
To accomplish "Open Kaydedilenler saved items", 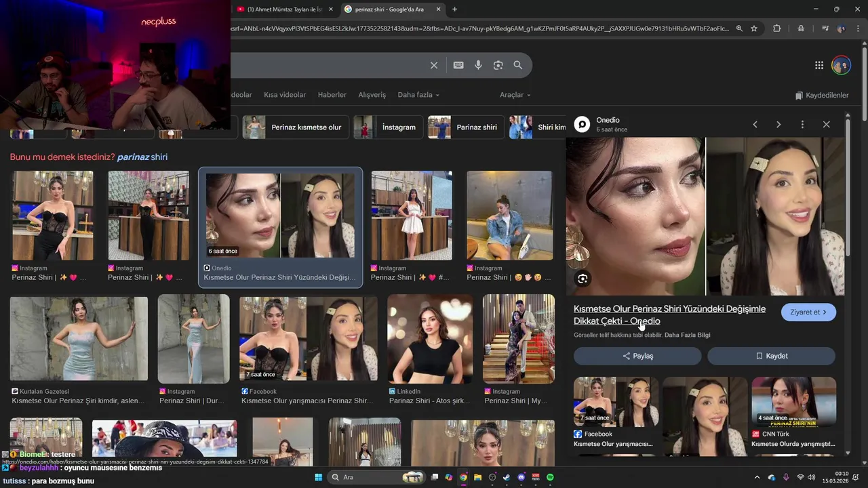I will (x=822, y=95).
